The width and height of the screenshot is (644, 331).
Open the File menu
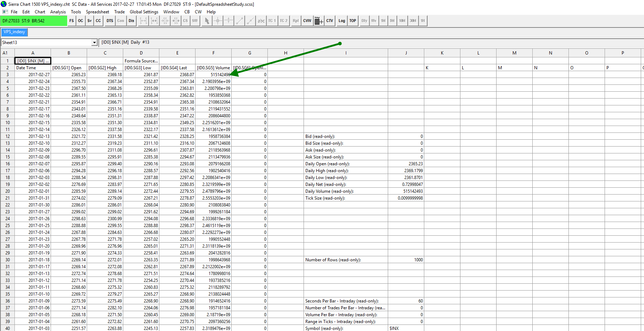tap(14, 12)
